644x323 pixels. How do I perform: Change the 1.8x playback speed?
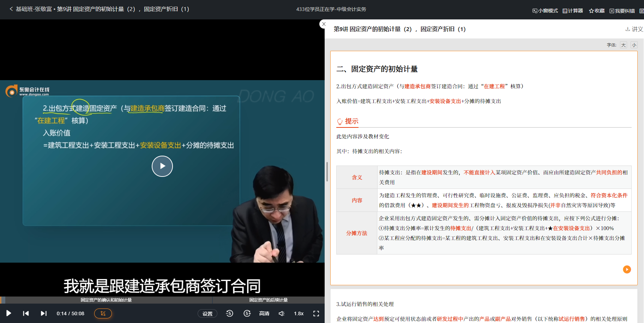click(x=298, y=313)
